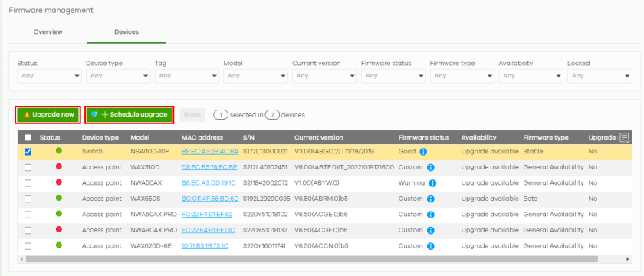Viewport: 644px width, 276px height.
Task: Click info icon for WAX510D Custom status
Action: coord(430,167)
